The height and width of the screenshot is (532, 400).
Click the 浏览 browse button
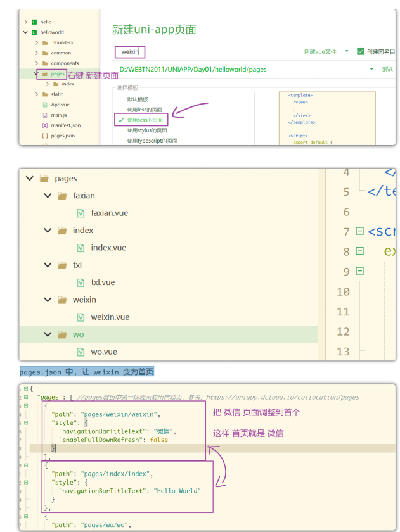(x=387, y=69)
